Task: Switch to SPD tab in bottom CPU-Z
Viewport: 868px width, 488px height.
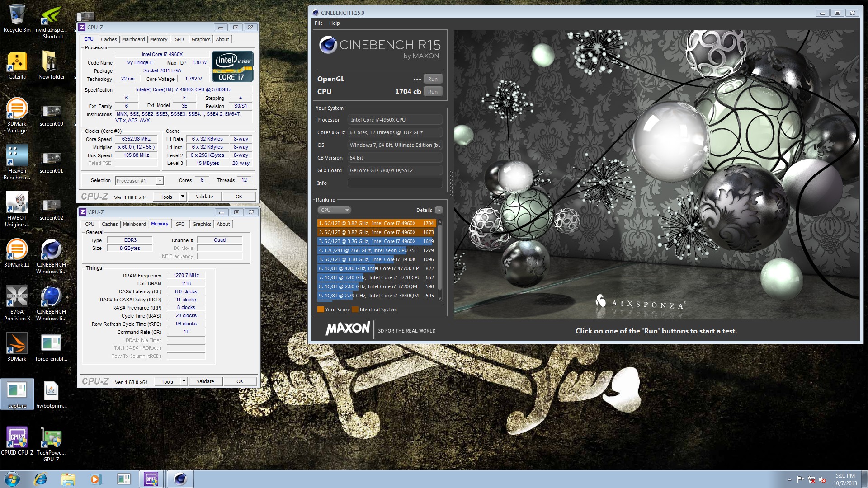Action: [180, 224]
